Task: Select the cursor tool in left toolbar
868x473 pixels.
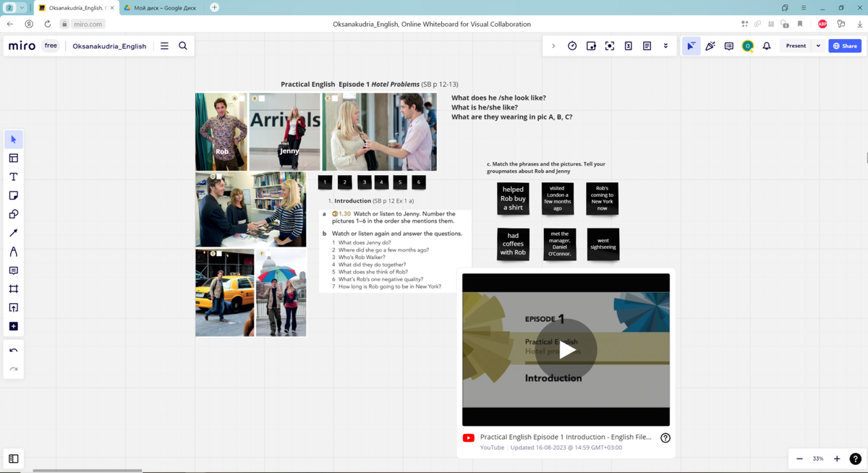Action: coord(14,139)
